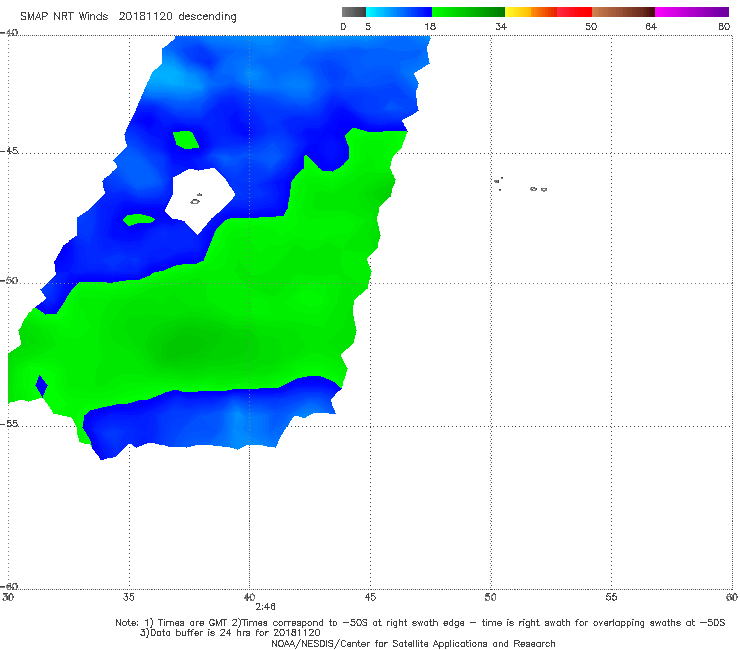This screenshot has width=740, height=650.
Task: Pick the brown portion of the color bar
Action: [x=623, y=12]
